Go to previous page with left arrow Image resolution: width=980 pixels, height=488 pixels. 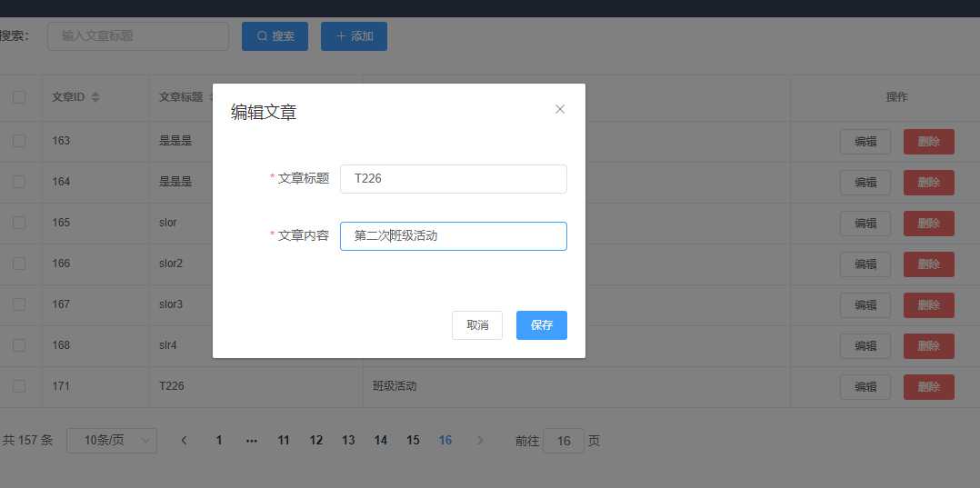184,441
